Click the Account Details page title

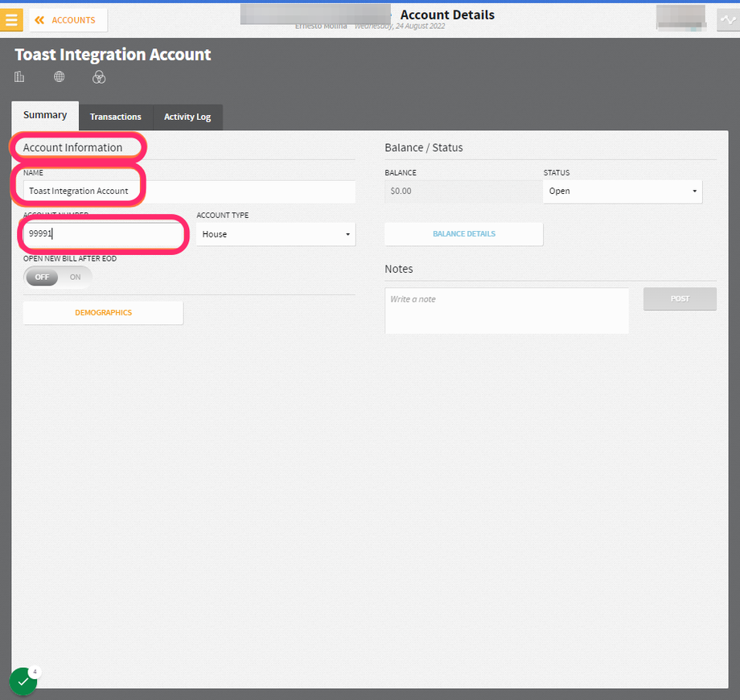447,15
